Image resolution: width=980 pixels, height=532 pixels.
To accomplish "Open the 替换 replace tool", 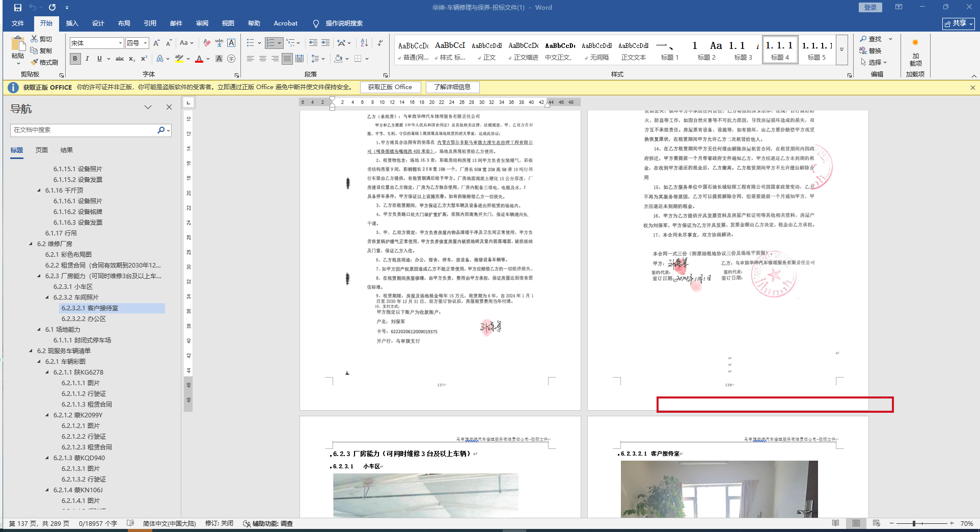I will tap(870, 50).
